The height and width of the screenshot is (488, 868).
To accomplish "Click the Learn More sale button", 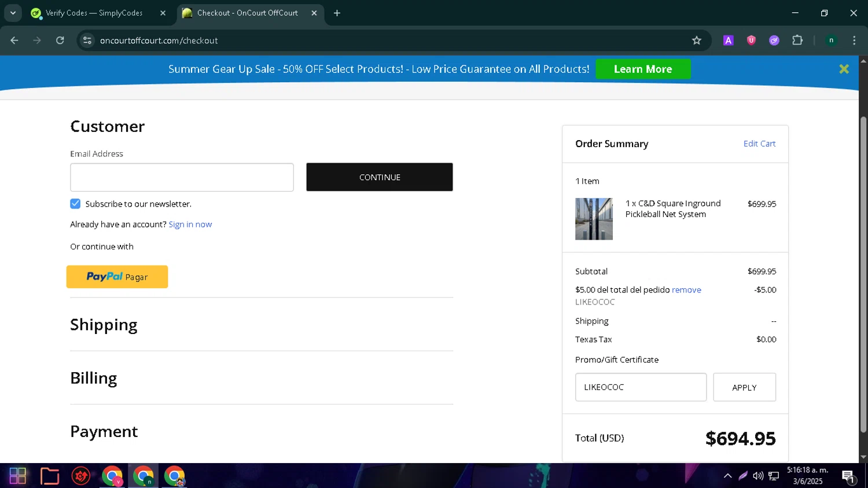I will [x=643, y=69].
